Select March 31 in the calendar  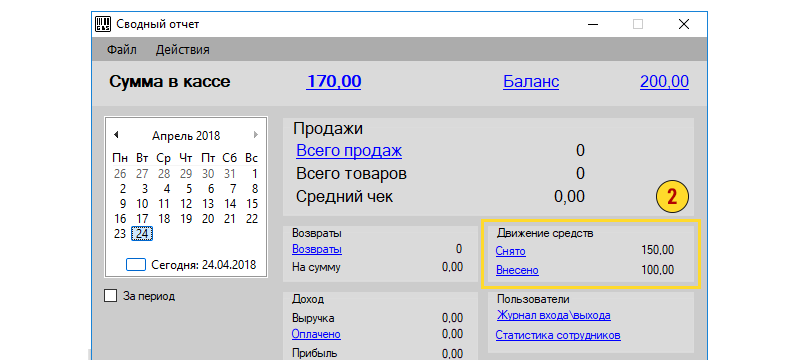coord(230,174)
